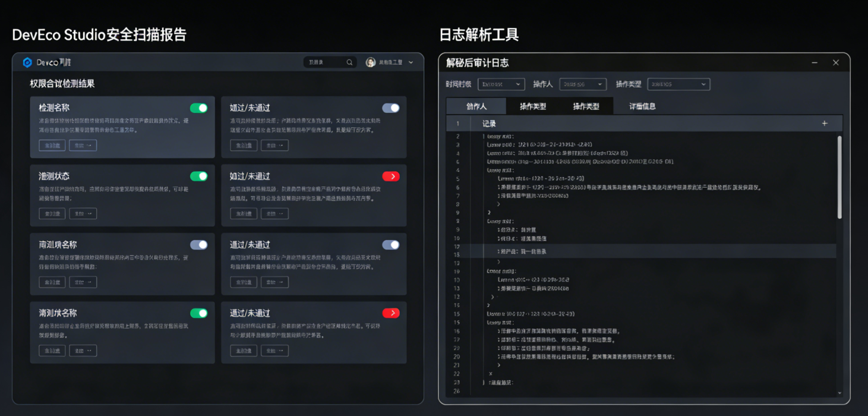The width and height of the screenshot is (868, 416).
Task: Click left outlined button in the 检测名称 card
Action: point(52,145)
